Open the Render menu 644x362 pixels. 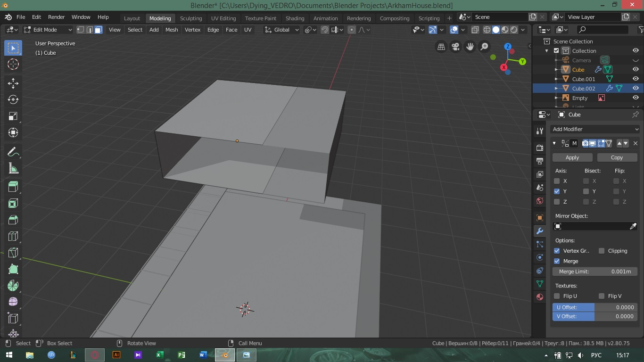56,17
